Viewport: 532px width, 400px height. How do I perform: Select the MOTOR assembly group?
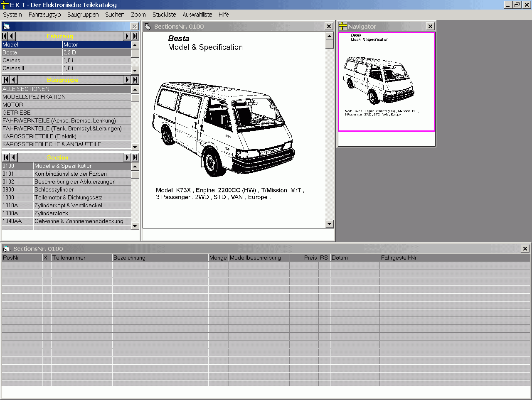pos(66,105)
